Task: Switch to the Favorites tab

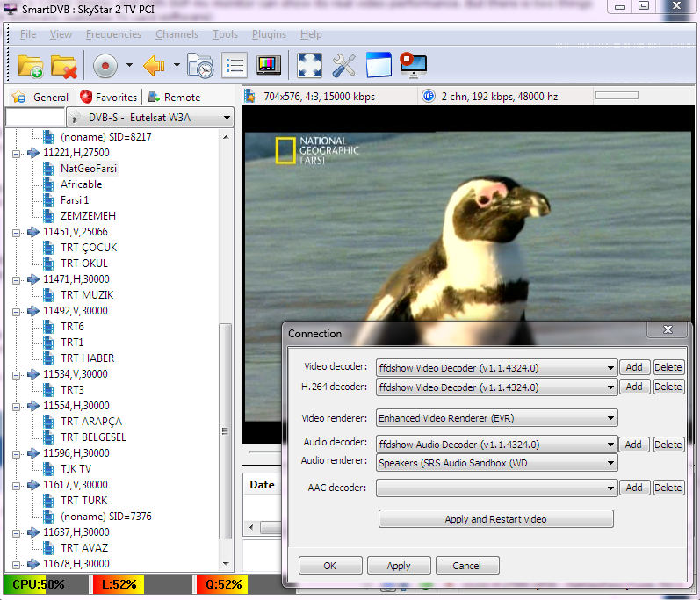Action: pyautogui.click(x=108, y=98)
